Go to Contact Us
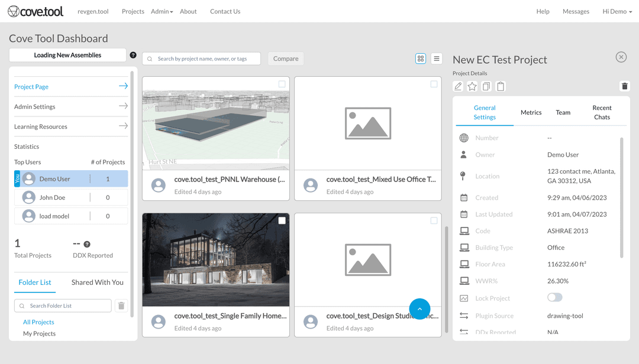639x364 pixels. tap(225, 11)
